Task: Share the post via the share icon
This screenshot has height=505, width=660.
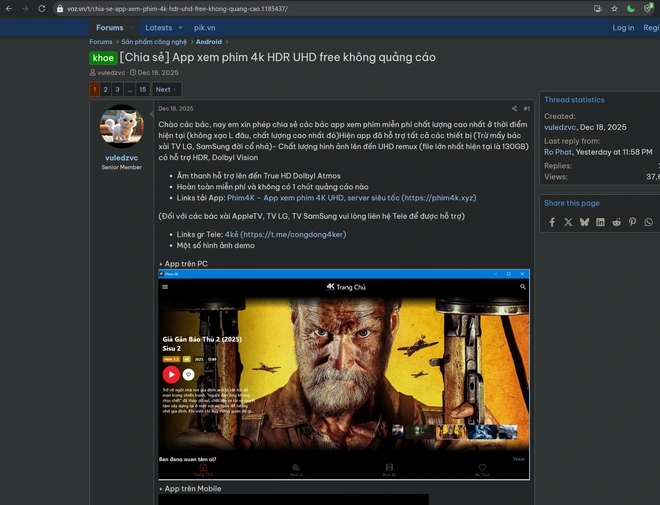Action: (x=514, y=109)
